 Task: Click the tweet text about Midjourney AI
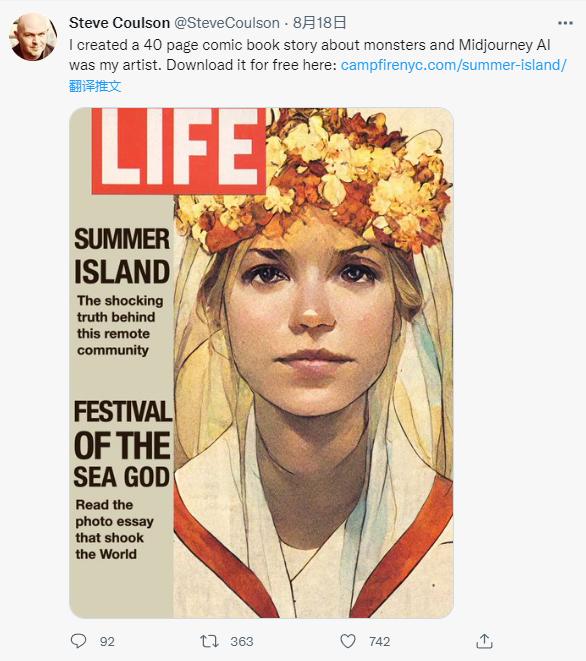310,55
